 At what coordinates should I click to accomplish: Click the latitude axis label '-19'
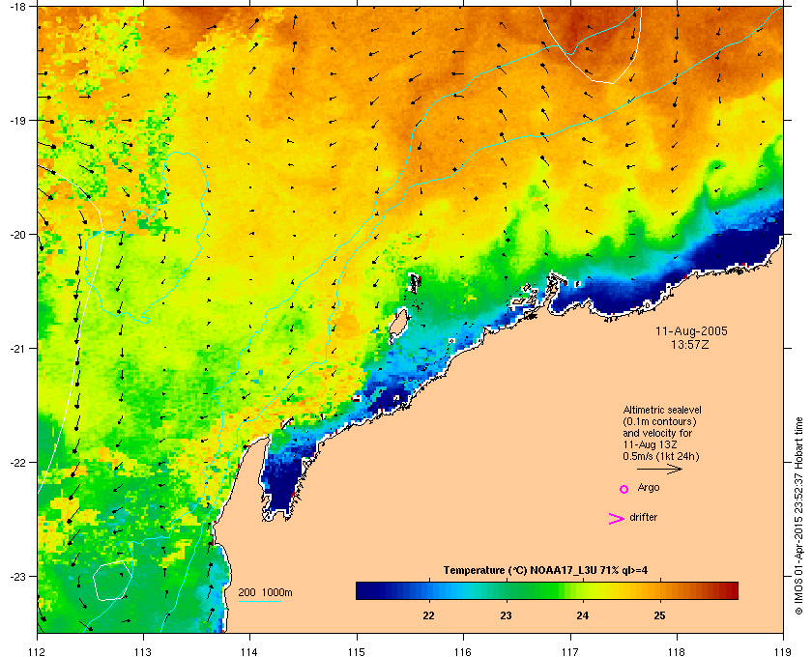click(x=16, y=120)
